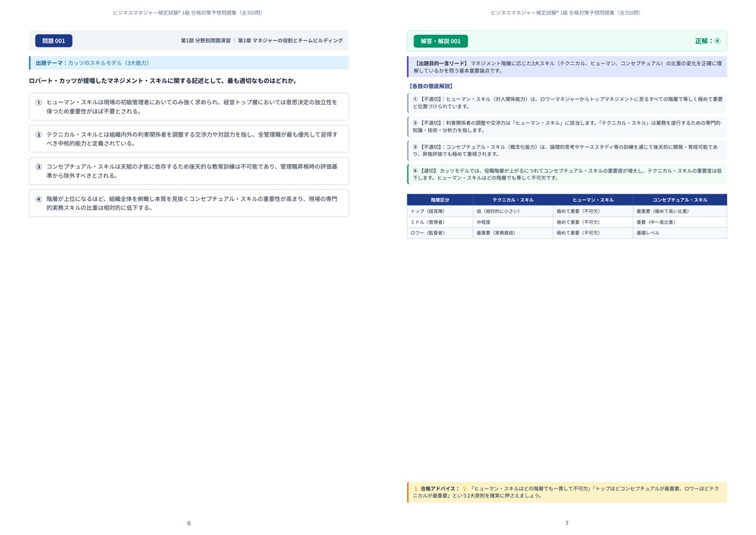Choose option text コンセプチュアル・スキルは天賦の才能
The image size is (756, 535).
pos(192,171)
